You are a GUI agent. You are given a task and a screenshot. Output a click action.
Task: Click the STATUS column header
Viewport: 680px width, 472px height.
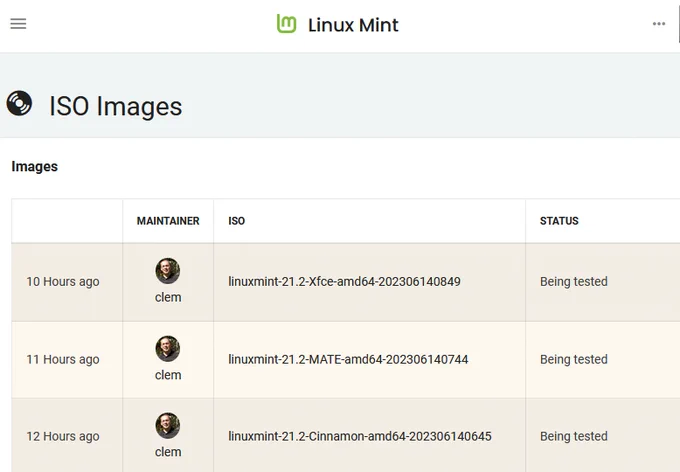[559, 221]
